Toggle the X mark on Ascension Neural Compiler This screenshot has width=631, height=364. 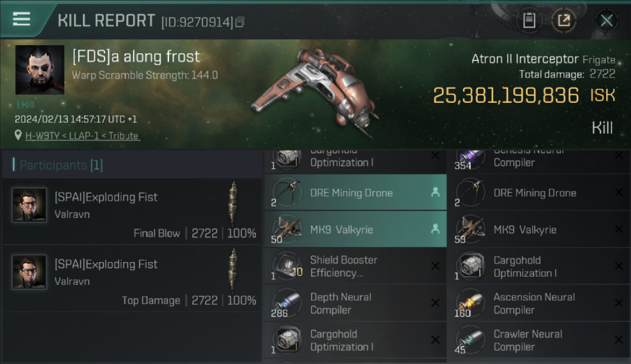coord(618,303)
